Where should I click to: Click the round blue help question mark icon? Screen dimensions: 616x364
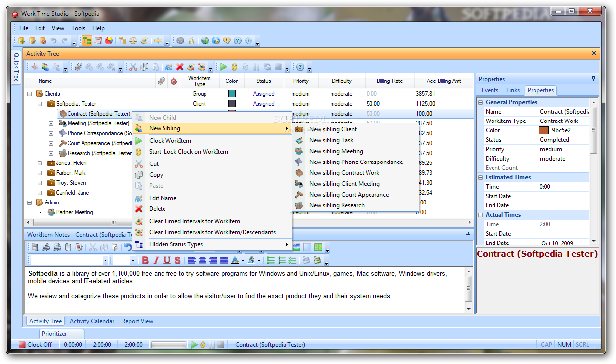point(238,40)
